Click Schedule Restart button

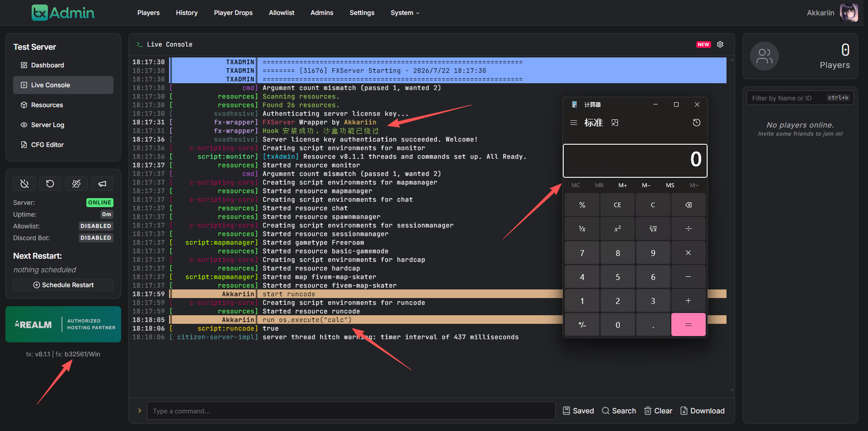63,285
